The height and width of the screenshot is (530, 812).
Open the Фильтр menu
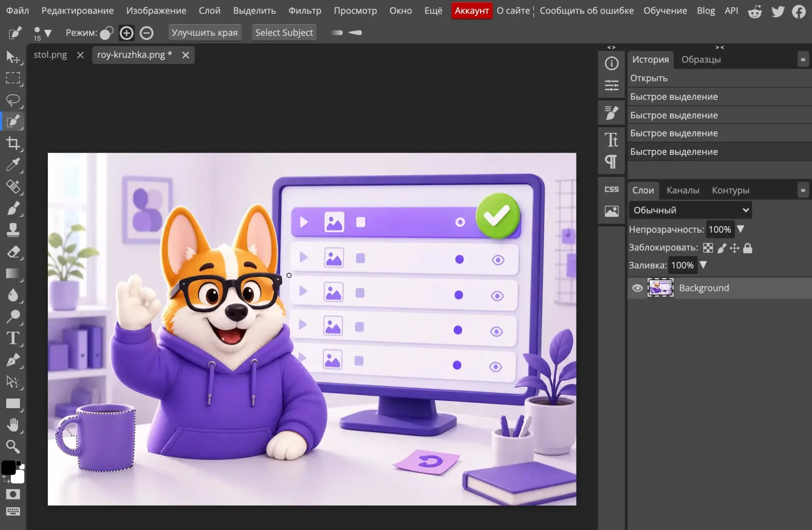coord(304,11)
